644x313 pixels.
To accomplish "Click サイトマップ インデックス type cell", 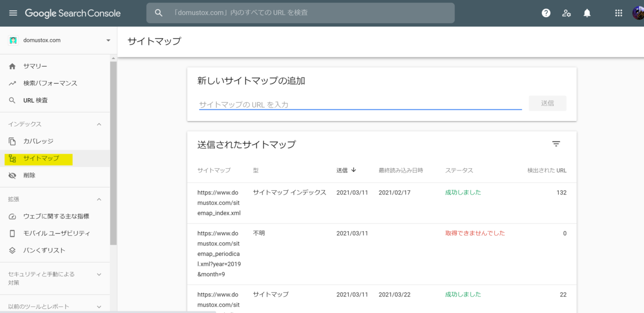I will click(x=289, y=192).
